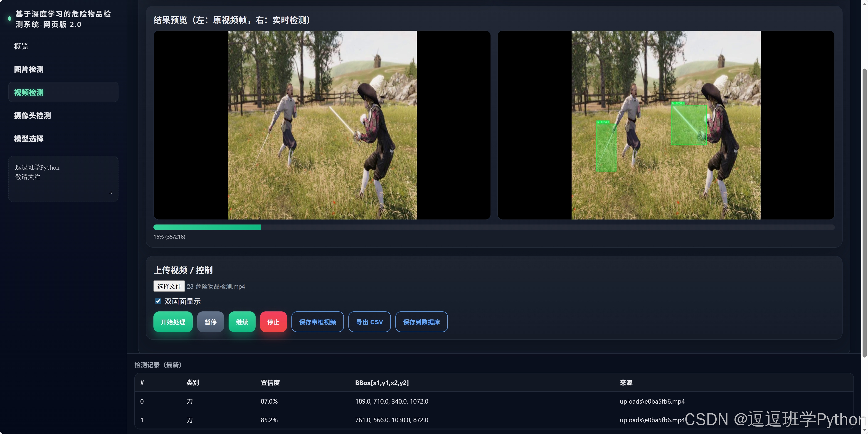Click the original video frame preview
The image size is (868, 434).
322,125
